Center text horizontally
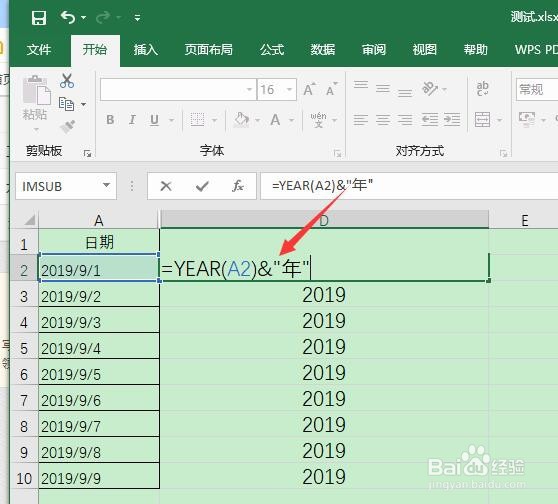The image size is (558, 504). point(383,120)
